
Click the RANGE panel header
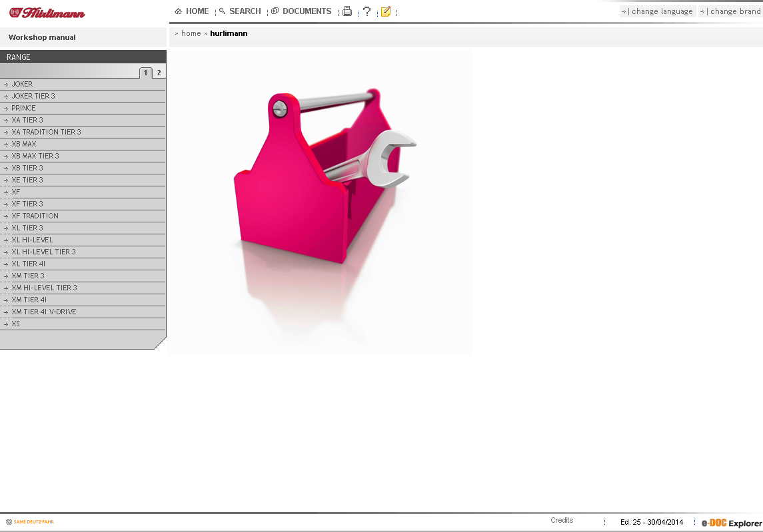click(x=83, y=57)
